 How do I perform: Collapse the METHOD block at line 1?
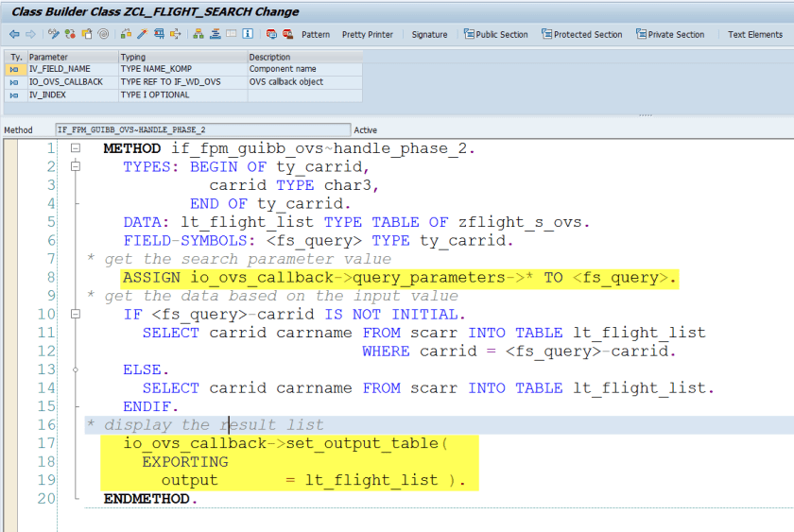[76, 147]
